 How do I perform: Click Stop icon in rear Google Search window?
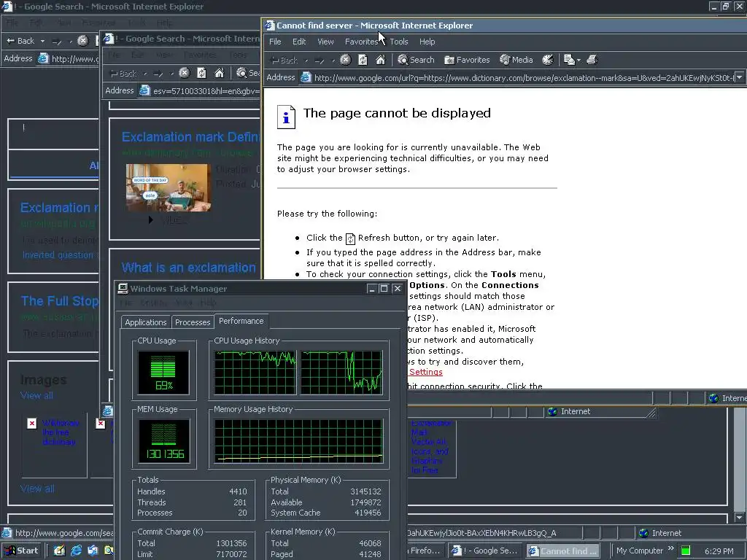pos(83,41)
